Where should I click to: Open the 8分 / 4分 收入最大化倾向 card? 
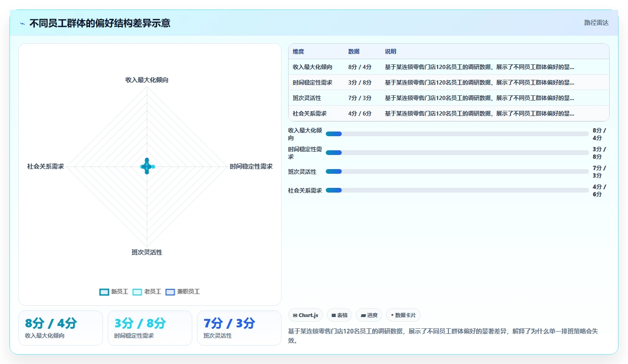pos(61,328)
